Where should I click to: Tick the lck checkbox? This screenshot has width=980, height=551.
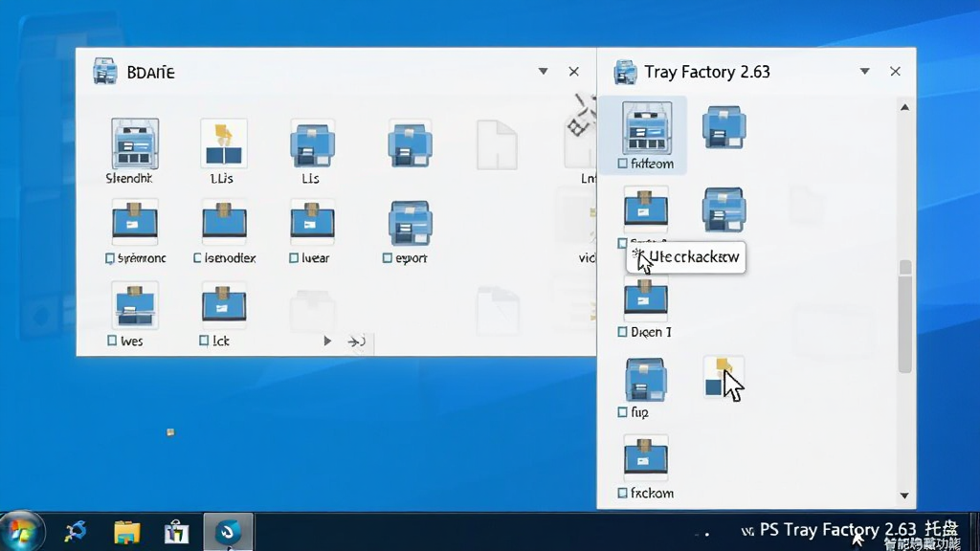coord(204,341)
